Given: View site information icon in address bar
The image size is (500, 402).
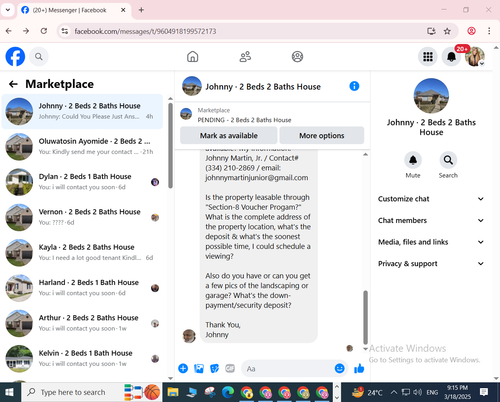Looking at the screenshot, I should coord(65,31).
